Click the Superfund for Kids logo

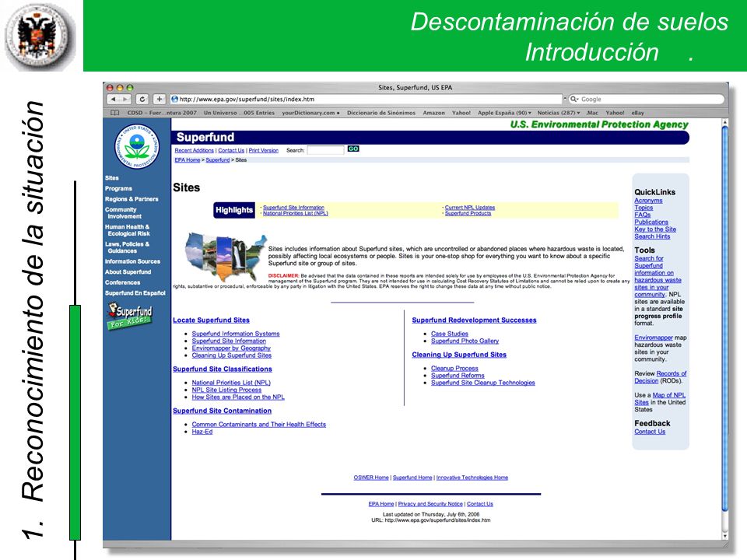point(130,317)
